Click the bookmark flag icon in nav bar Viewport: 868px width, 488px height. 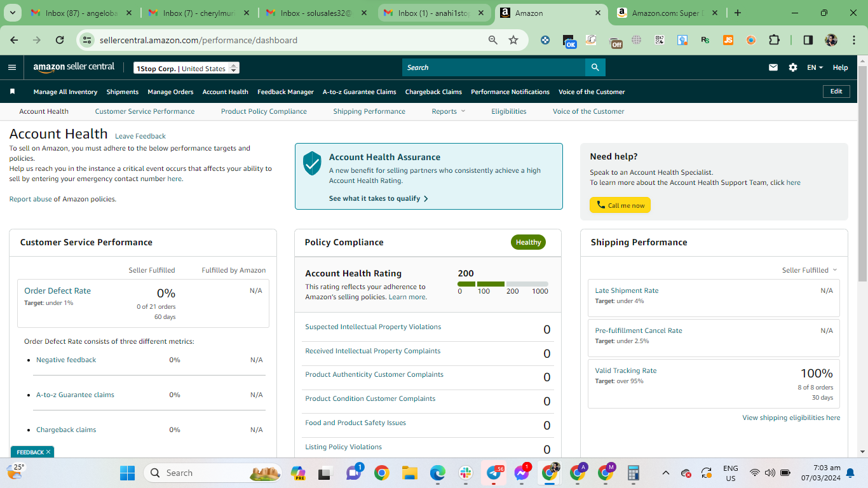coord(12,91)
